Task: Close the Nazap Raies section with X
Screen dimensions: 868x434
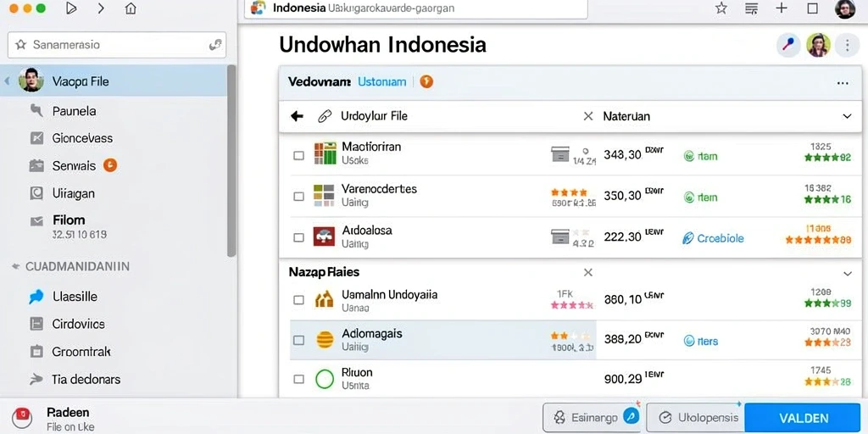Action: click(588, 272)
